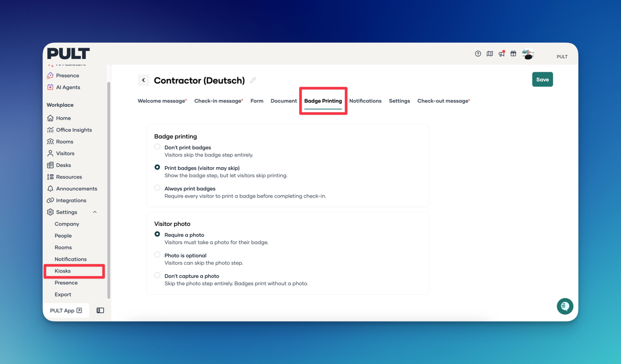
Task: Open the map icon in header
Action: (490, 54)
